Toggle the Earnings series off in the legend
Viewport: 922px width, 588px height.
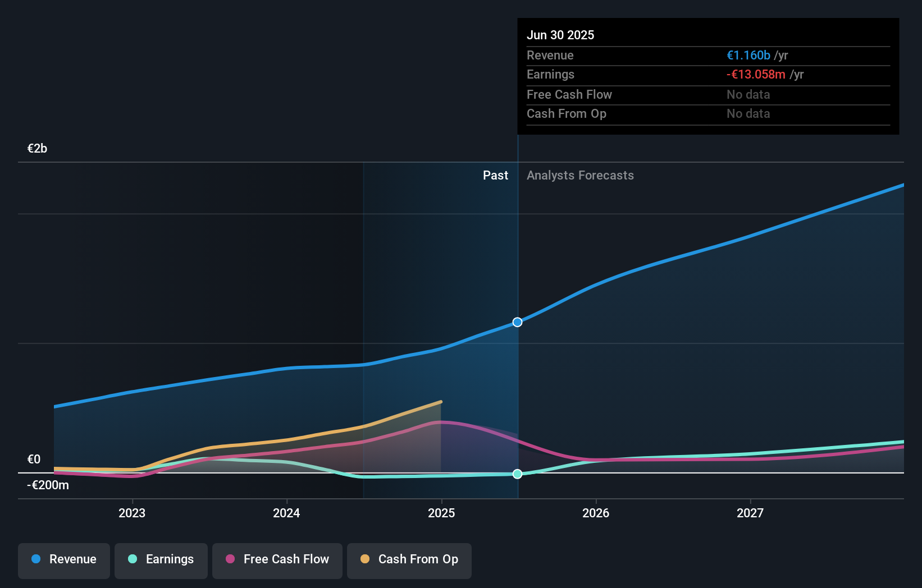(x=161, y=559)
